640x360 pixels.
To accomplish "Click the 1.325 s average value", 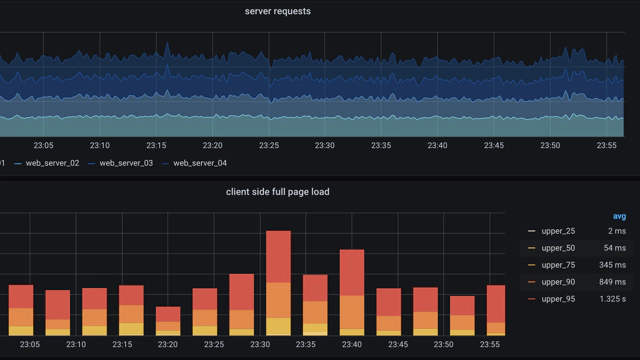I will [613, 299].
